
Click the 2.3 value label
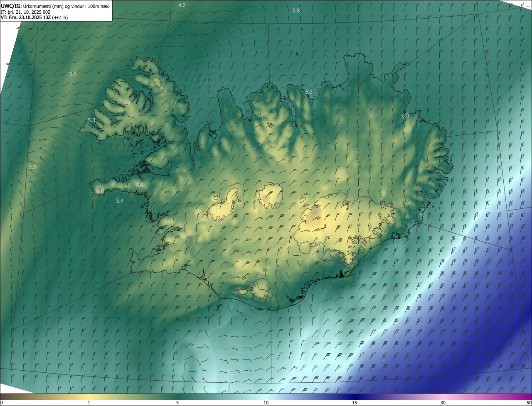pos(407,130)
